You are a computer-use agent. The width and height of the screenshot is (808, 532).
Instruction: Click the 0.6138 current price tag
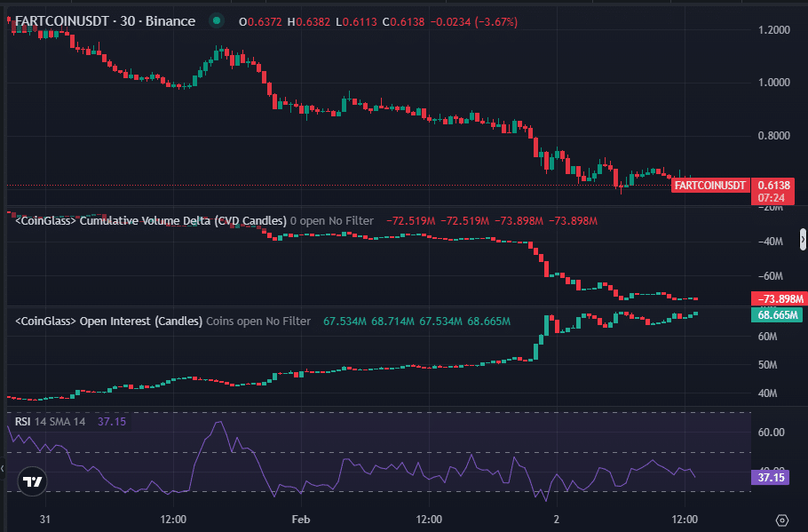pos(773,185)
